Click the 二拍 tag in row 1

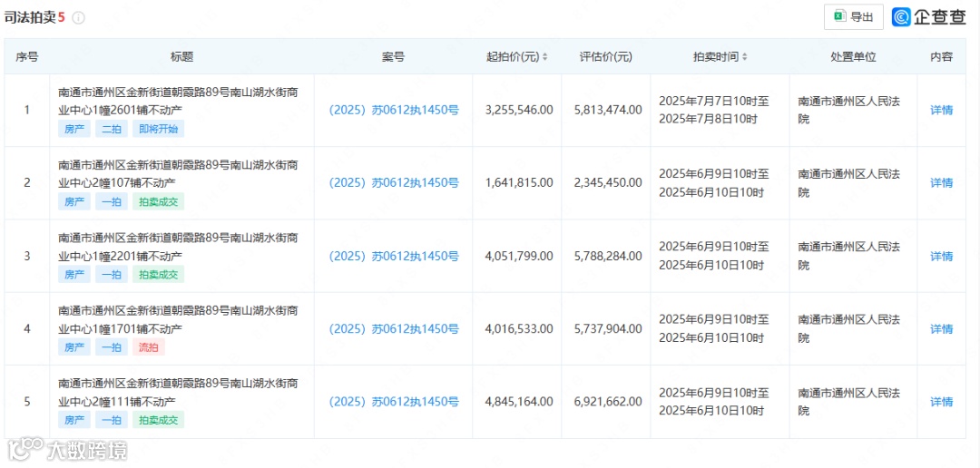click(112, 129)
